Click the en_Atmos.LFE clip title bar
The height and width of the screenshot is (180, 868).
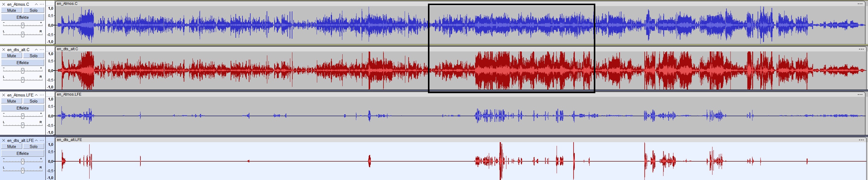438,94
